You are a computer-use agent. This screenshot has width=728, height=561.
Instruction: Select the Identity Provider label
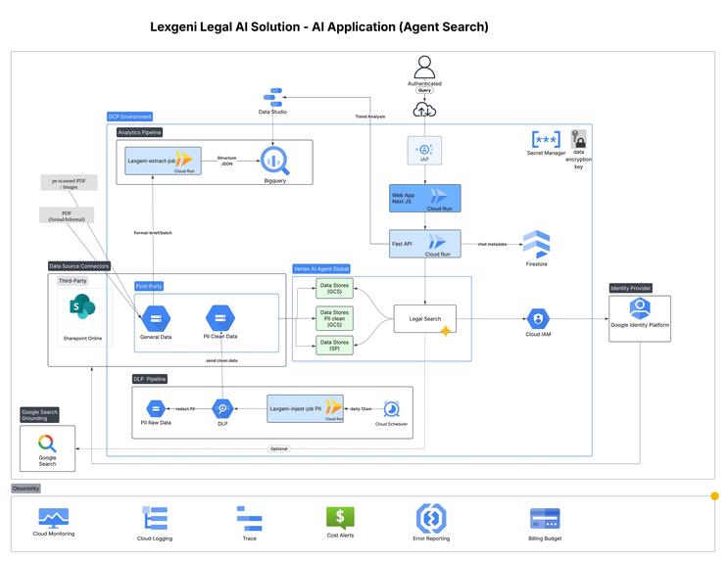pyautogui.click(x=630, y=288)
